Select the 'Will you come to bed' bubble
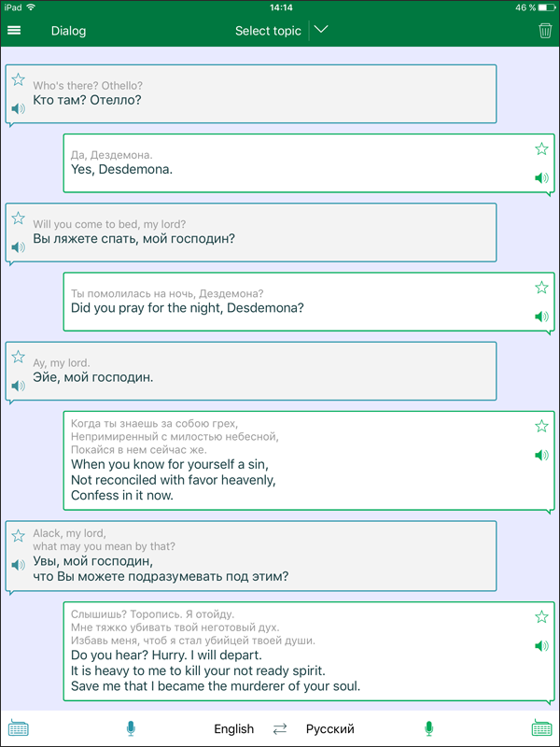The height and width of the screenshot is (747, 560). click(x=251, y=233)
